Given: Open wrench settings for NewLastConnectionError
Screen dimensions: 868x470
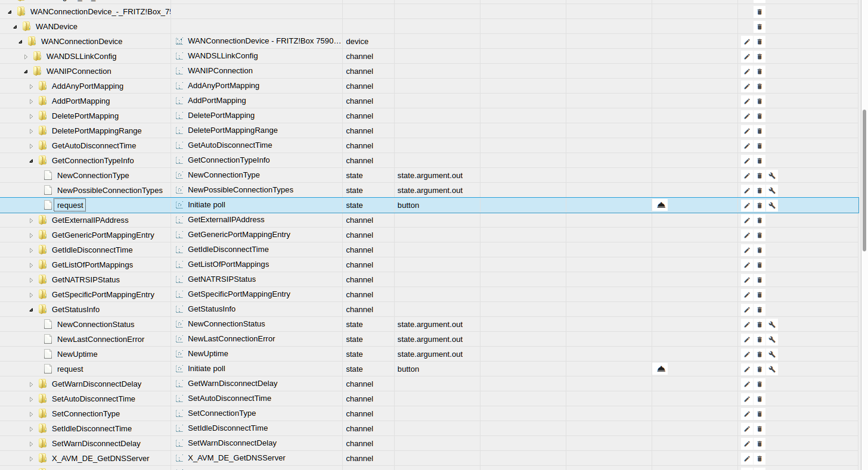Looking at the screenshot, I should 772,340.
